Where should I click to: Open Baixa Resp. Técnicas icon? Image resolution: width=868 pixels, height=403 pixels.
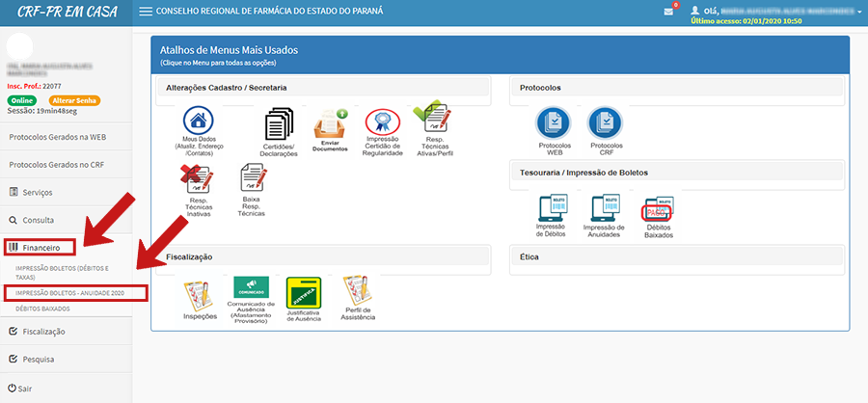coord(253,178)
